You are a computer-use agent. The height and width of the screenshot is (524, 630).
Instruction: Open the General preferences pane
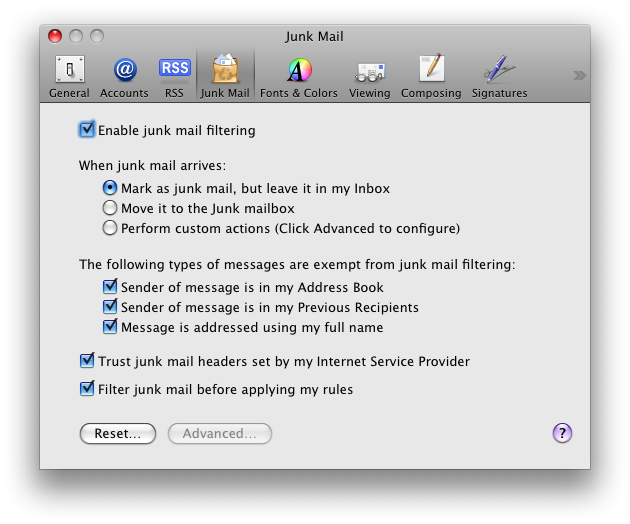[x=69, y=76]
